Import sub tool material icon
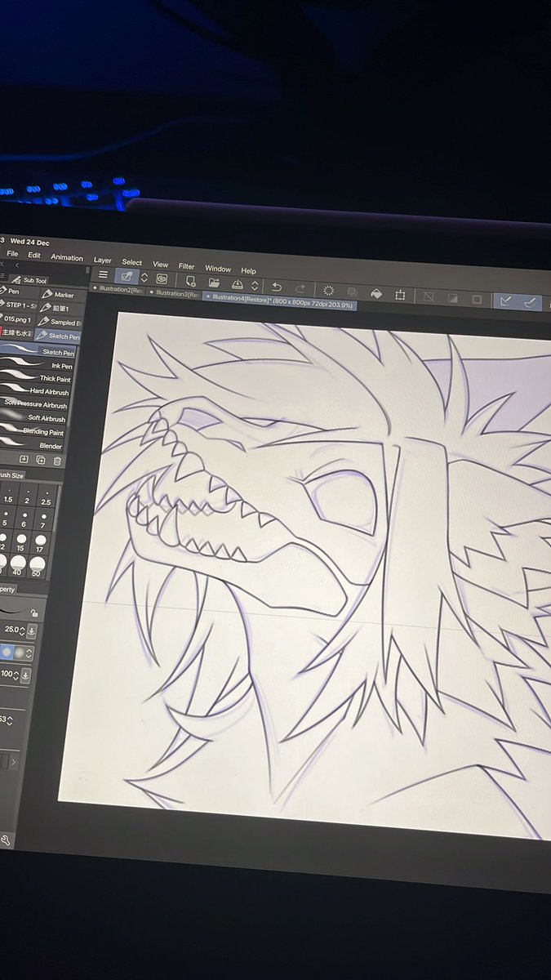551x980 pixels. [x=24, y=460]
